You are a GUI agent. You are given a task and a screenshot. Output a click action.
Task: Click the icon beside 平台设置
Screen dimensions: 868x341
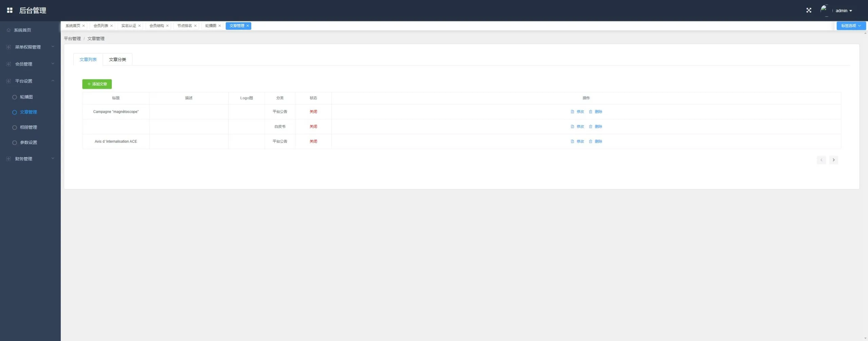tap(8, 81)
